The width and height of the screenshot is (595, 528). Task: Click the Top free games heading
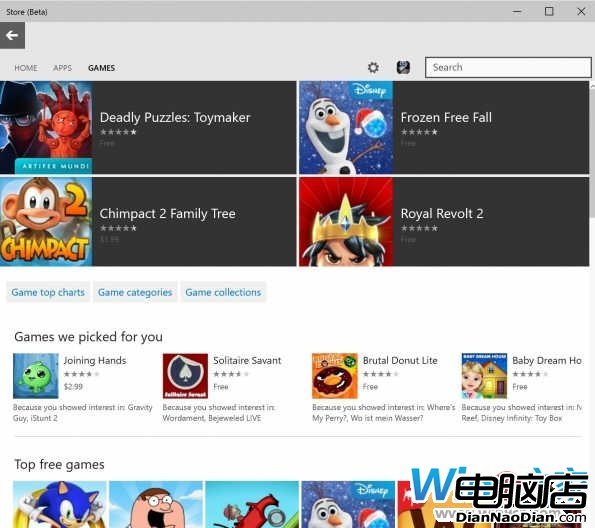click(x=59, y=465)
